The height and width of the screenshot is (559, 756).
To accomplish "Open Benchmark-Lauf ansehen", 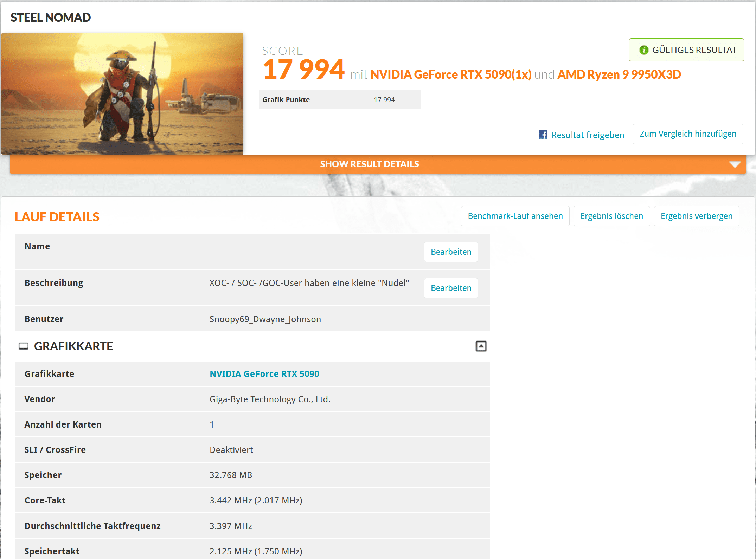I will (515, 216).
